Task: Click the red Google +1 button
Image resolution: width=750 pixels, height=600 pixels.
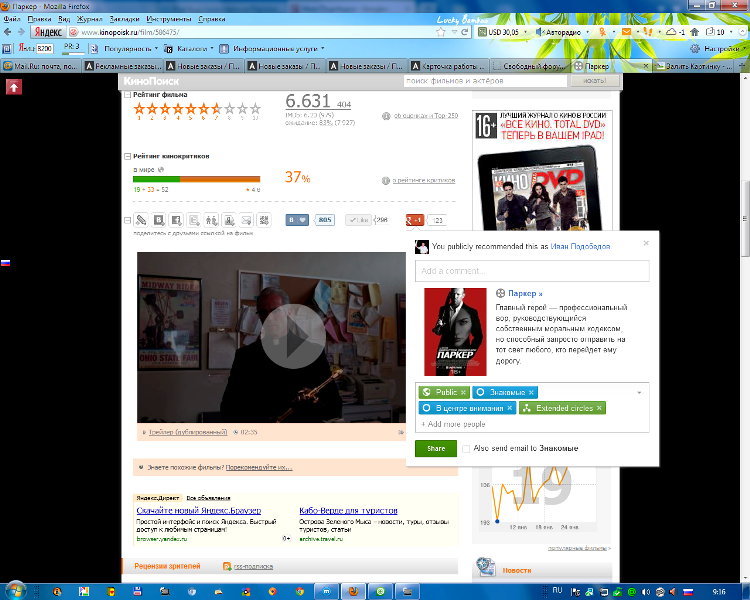Action: (415, 220)
